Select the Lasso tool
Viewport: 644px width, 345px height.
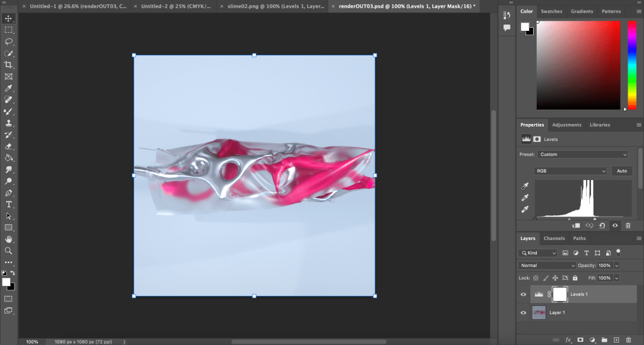9,42
